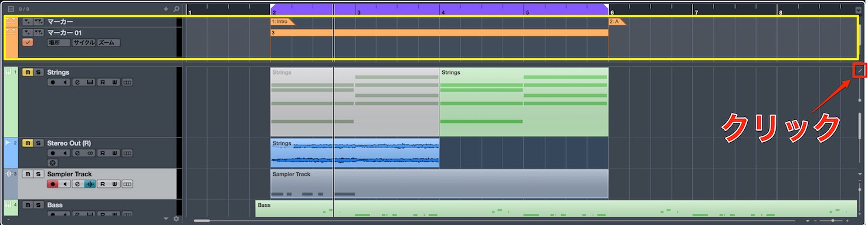The height and width of the screenshot is (225, 868).
Task: Open the Sampler Control waveform button
Action: point(90,184)
